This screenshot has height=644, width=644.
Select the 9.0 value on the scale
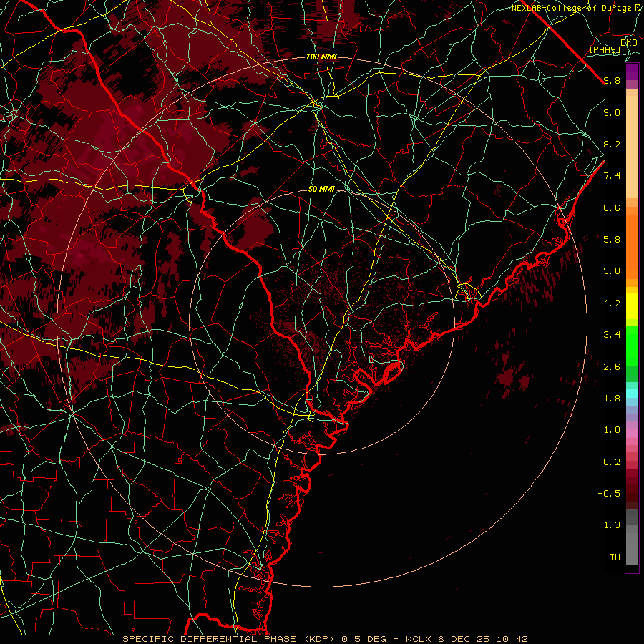click(612, 112)
